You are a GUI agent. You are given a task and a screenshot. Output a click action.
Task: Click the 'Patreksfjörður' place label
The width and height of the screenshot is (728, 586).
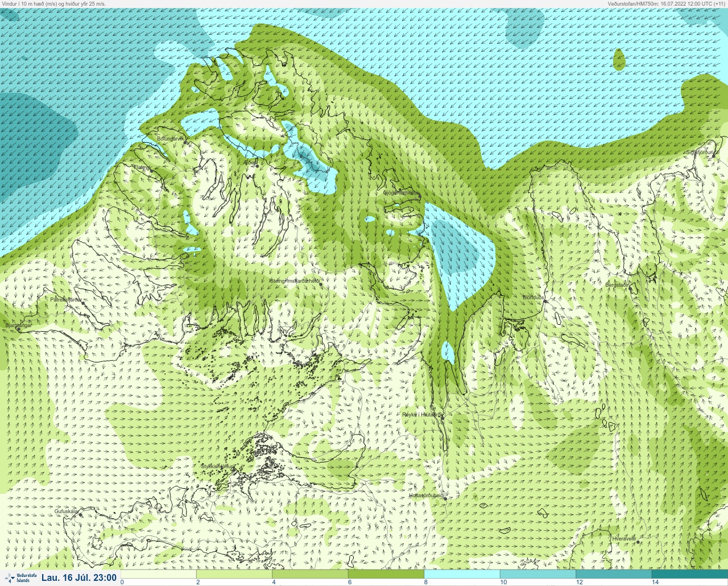click(66, 299)
